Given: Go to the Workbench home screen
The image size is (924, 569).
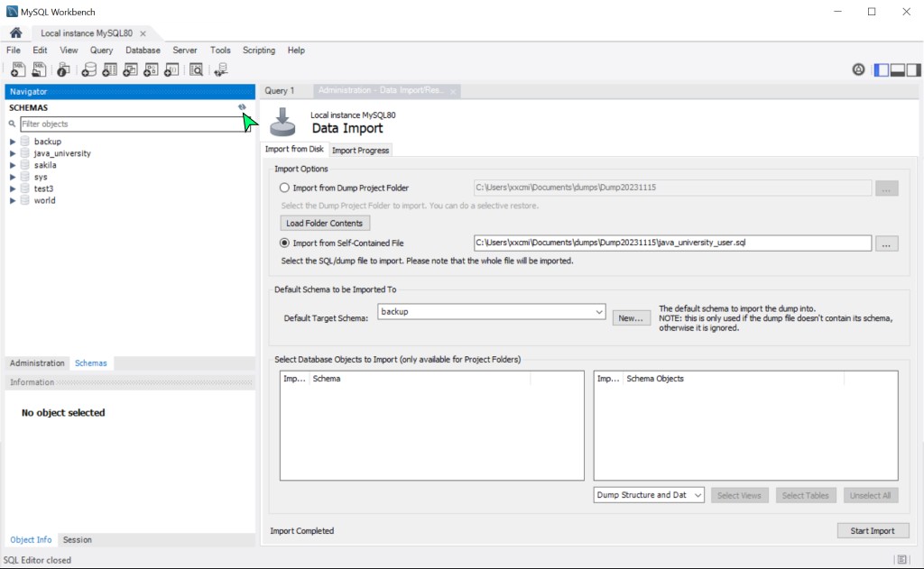Looking at the screenshot, I should 16,33.
